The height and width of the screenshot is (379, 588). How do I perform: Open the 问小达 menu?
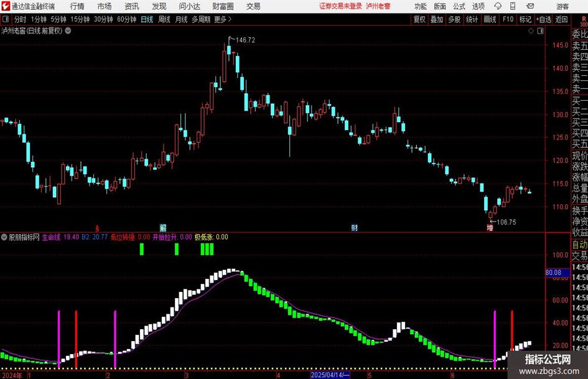pos(189,6)
